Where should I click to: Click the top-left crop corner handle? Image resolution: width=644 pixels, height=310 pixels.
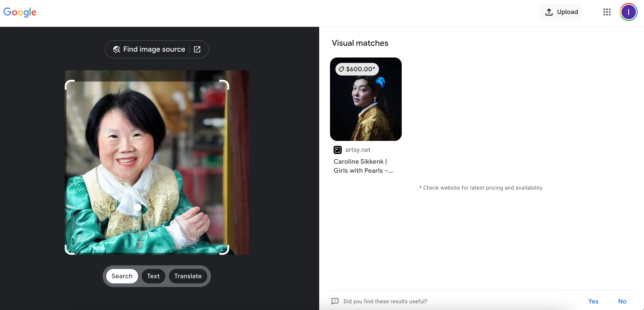coord(69,84)
